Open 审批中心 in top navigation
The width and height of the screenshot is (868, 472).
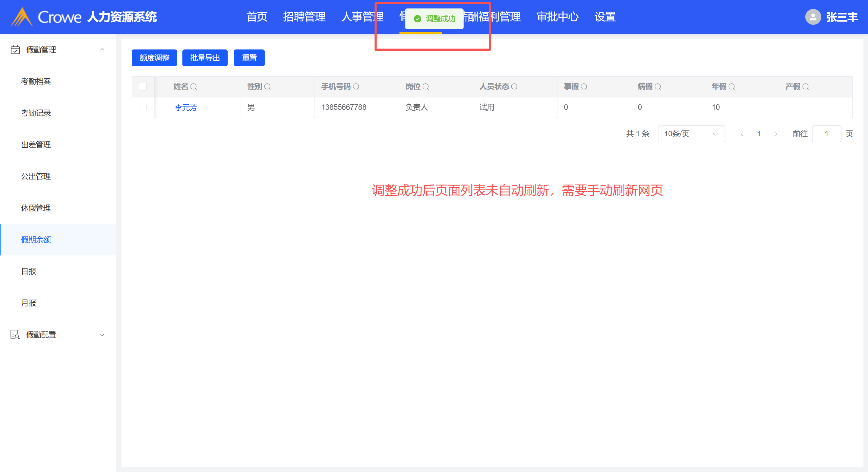coord(557,17)
